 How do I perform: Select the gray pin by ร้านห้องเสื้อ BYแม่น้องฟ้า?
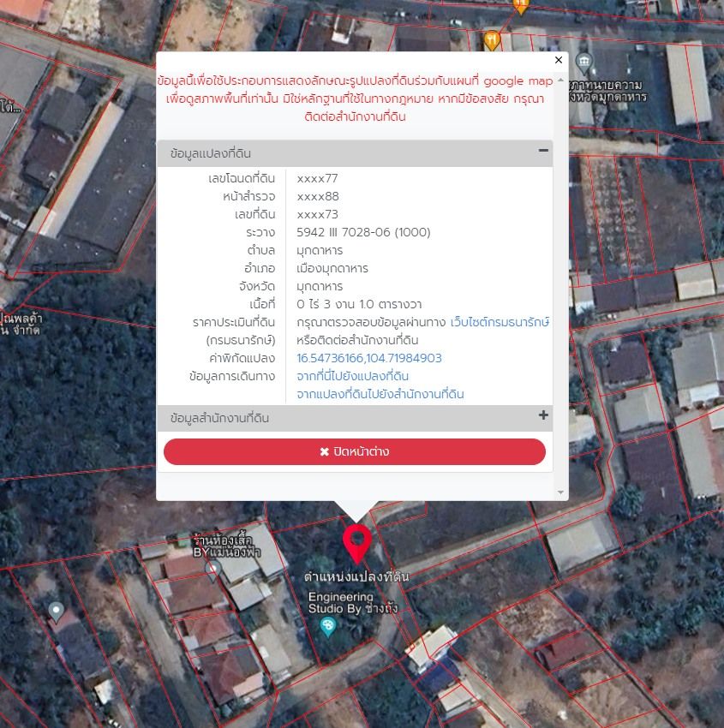(213, 570)
